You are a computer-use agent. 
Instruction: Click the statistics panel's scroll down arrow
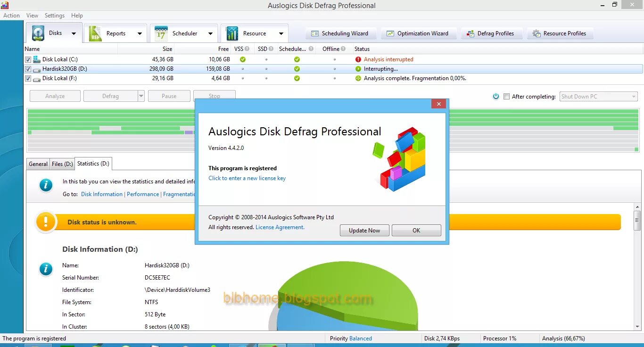[637, 327]
